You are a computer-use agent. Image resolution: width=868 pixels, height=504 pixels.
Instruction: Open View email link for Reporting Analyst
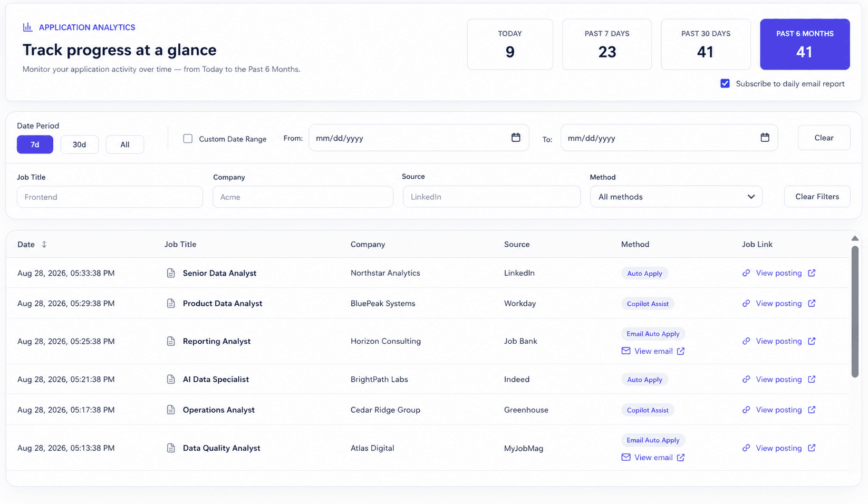pos(653,351)
